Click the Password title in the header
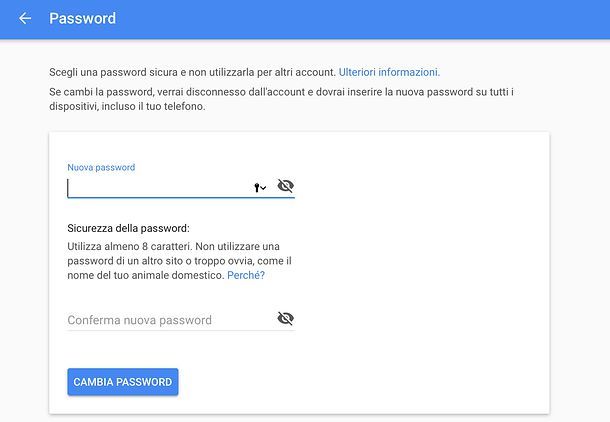The height and width of the screenshot is (422, 610). tap(82, 19)
